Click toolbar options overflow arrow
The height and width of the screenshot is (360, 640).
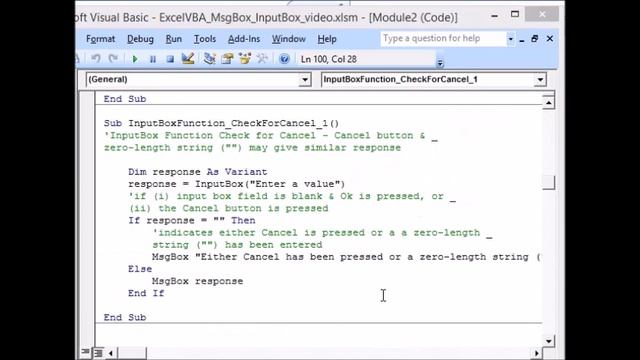(x=440, y=63)
